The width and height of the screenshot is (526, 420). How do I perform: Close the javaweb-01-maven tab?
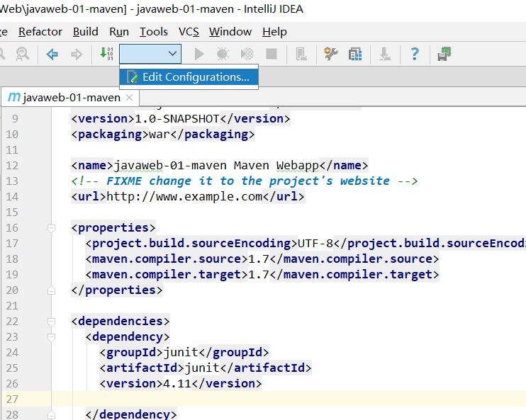(x=129, y=98)
